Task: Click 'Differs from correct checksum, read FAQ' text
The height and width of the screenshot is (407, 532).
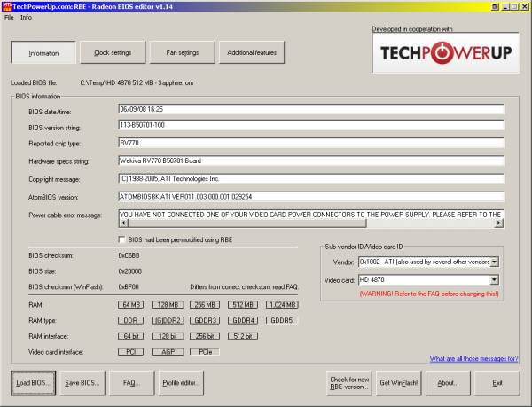Action: [245, 287]
